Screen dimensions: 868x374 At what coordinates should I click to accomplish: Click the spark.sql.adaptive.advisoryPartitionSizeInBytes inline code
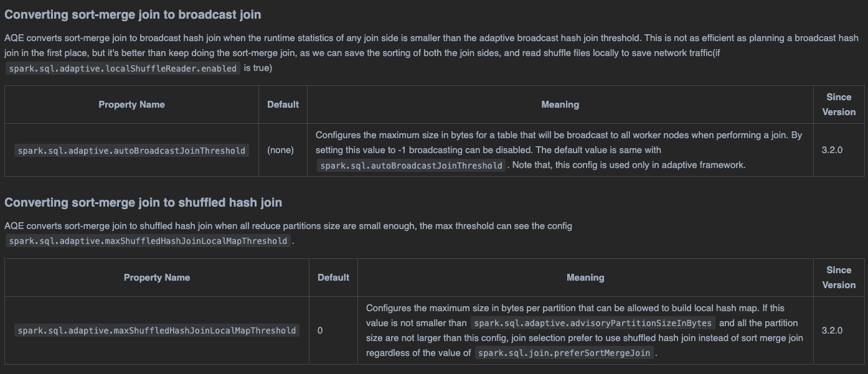[x=592, y=324]
